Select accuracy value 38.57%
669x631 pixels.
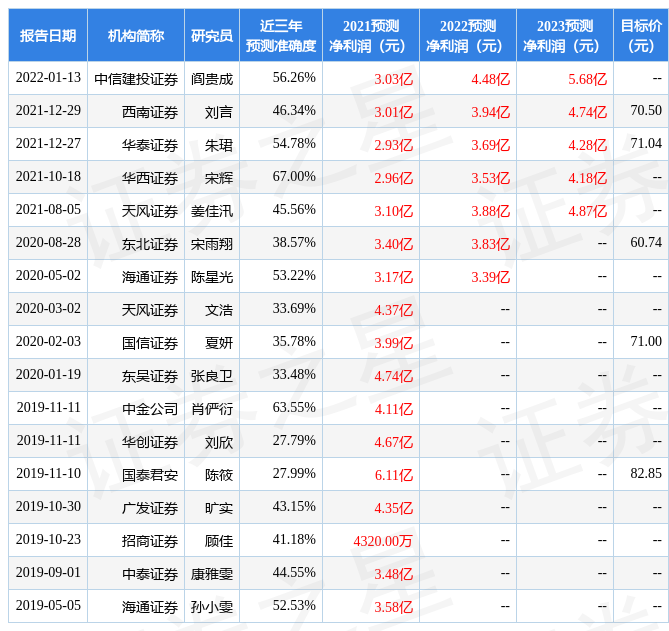pyautogui.click(x=294, y=242)
